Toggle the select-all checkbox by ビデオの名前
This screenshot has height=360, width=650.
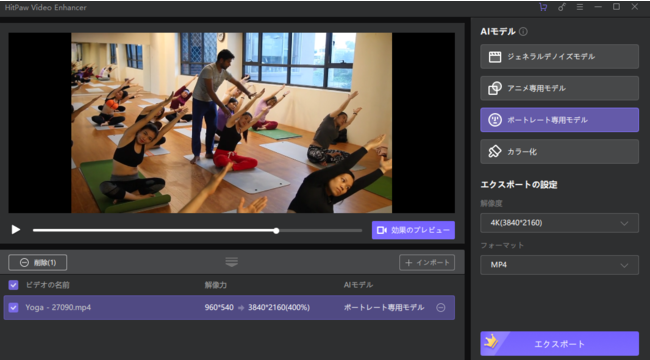[13, 285]
